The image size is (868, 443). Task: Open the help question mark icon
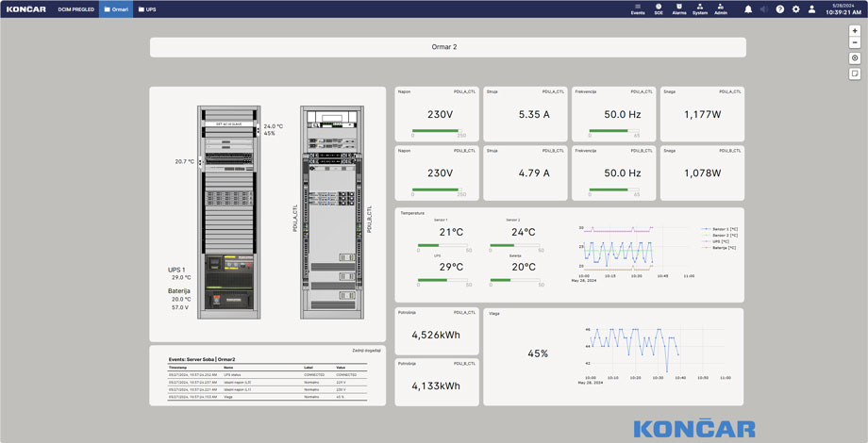click(x=780, y=8)
